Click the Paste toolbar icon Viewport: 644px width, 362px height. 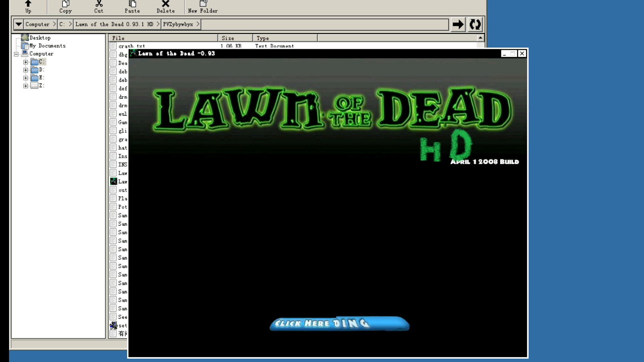[x=132, y=6]
